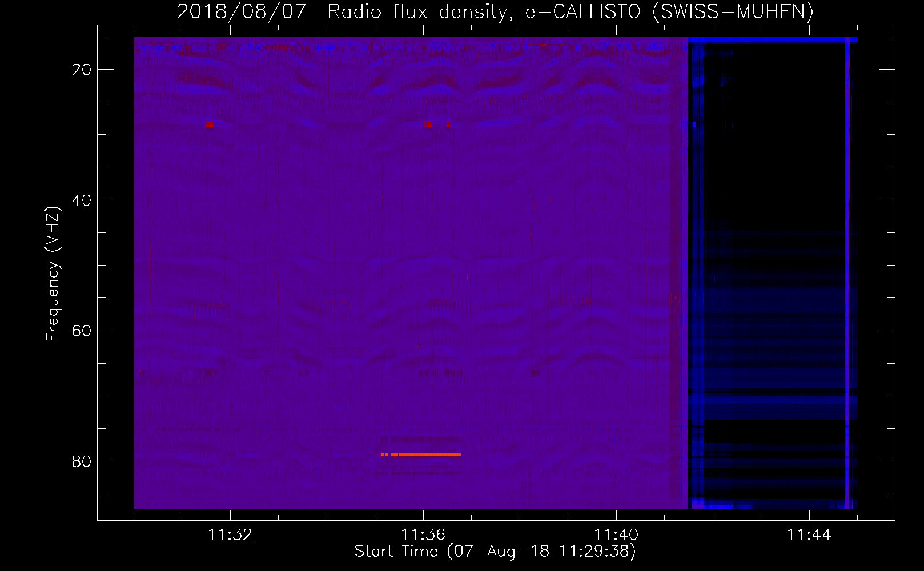Click the 11:44 time tick label

pyautogui.click(x=809, y=535)
